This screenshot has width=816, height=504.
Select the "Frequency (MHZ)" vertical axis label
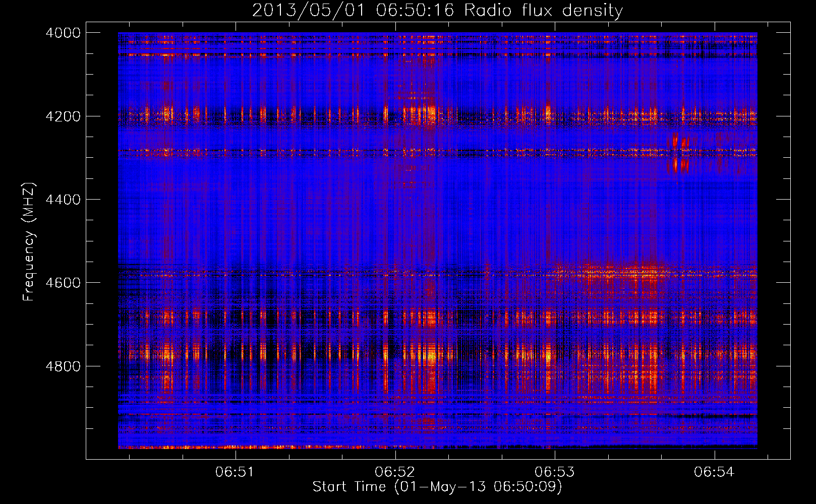coord(29,242)
